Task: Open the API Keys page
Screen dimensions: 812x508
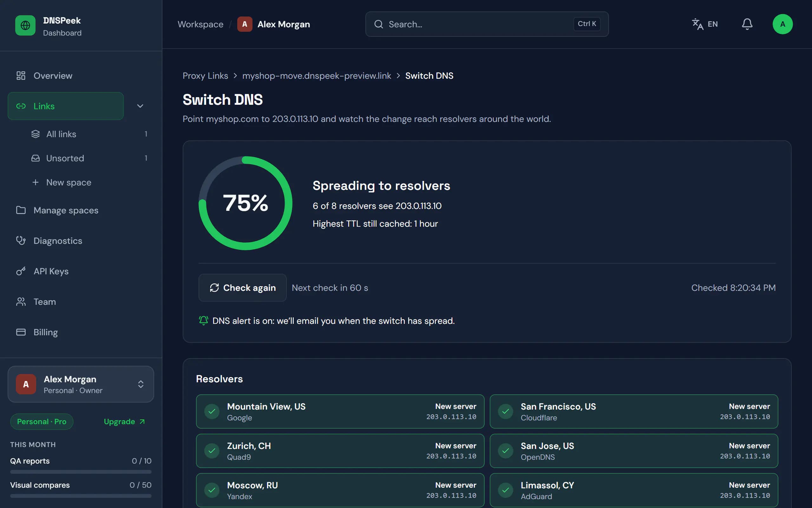Action: [x=81, y=271]
